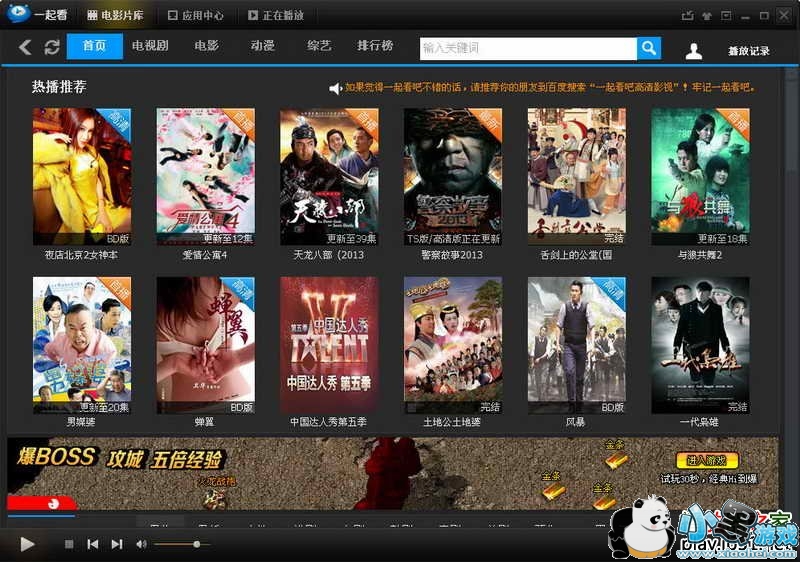
Task: Open the skin shirt icon in title bar
Action: point(707,16)
